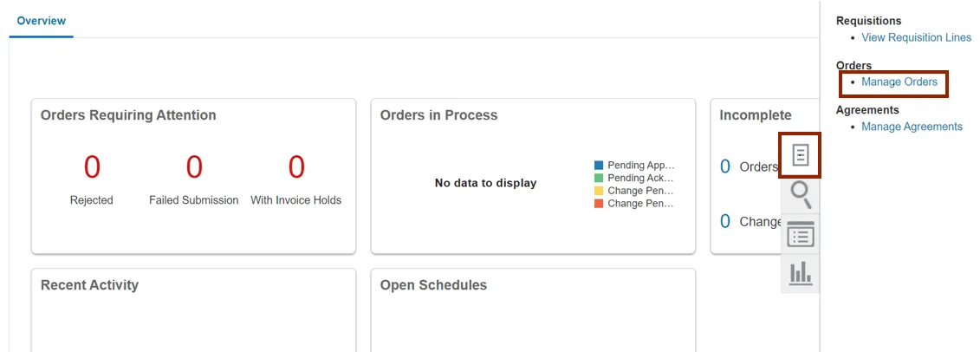Open the list view panel icon
The width and height of the screenshot is (980, 352).
(x=801, y=234)
